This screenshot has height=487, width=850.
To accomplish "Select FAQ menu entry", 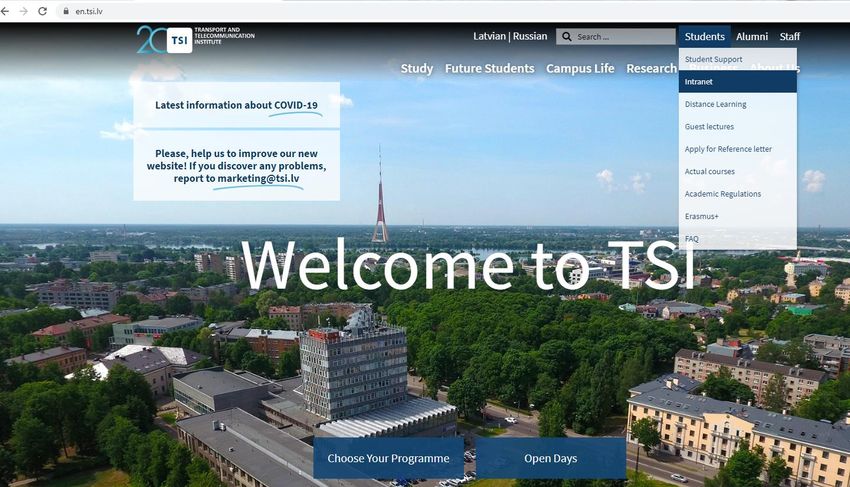I will tap(737, 239).
